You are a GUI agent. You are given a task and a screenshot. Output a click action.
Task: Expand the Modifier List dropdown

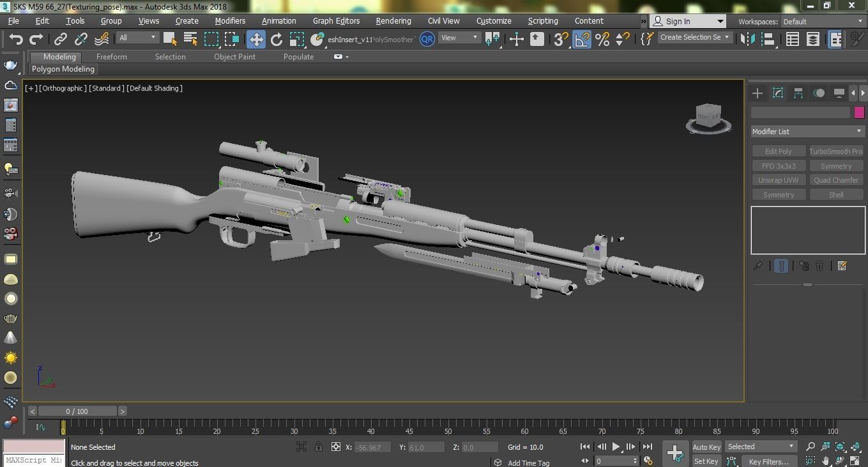coord(807,132)
